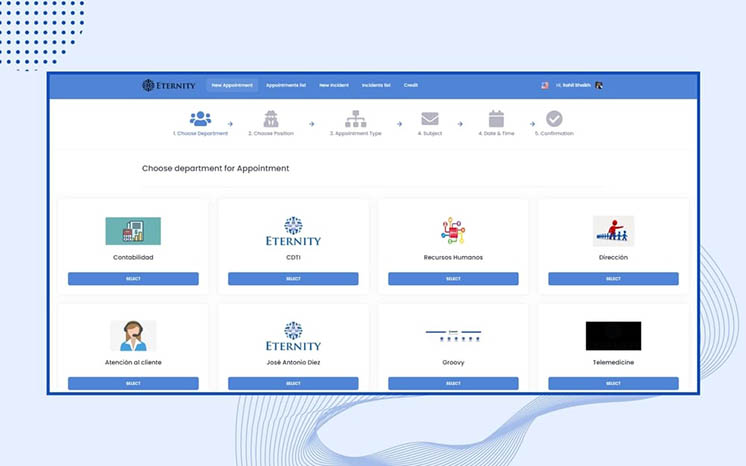
Task: Open the New Appointment tab
Action: tap(232, 85)
